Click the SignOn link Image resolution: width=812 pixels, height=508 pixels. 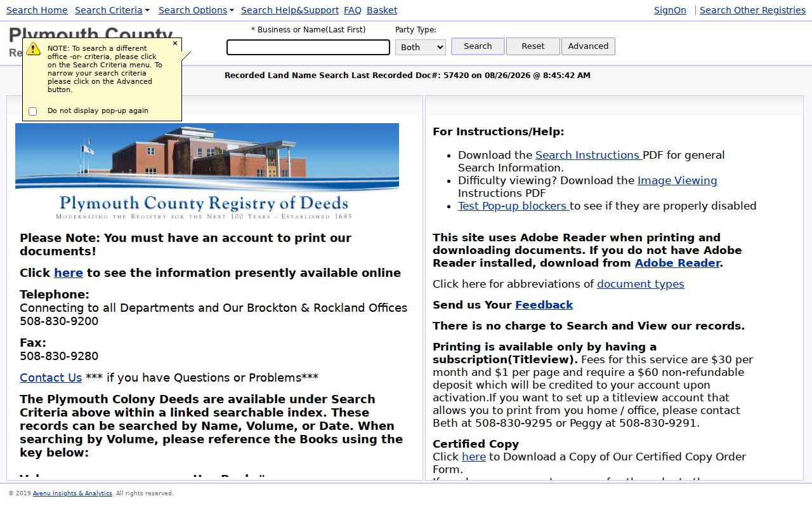pyautogui.click(x=670, y=10)
